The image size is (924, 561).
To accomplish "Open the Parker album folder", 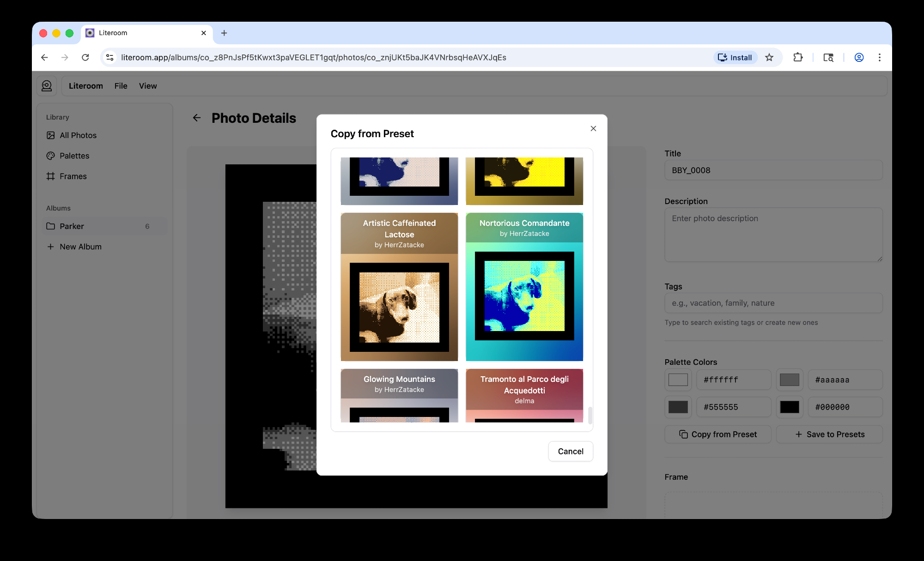I will pos(72,226).
